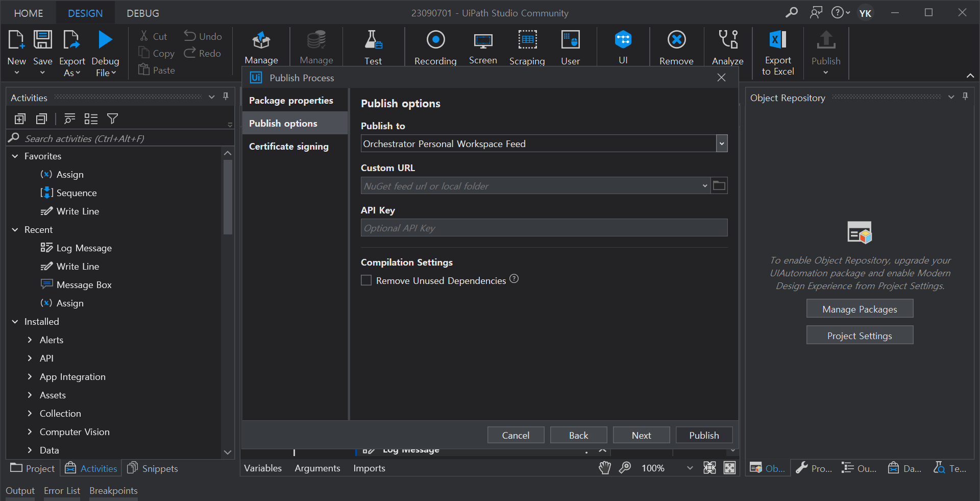This screenshot has height=501, width=980.
Task: Switch to the DEBUG tab
Action: coord(143,13)
